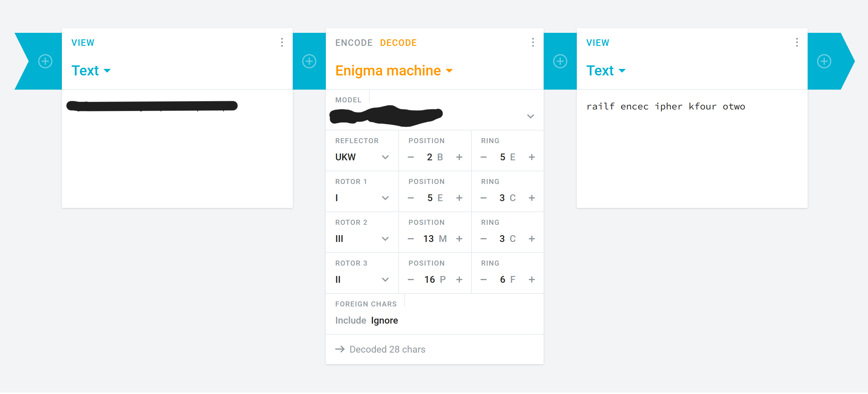
Task: Increase Rotor 1 position with plus icon
Action: point(459,198)
